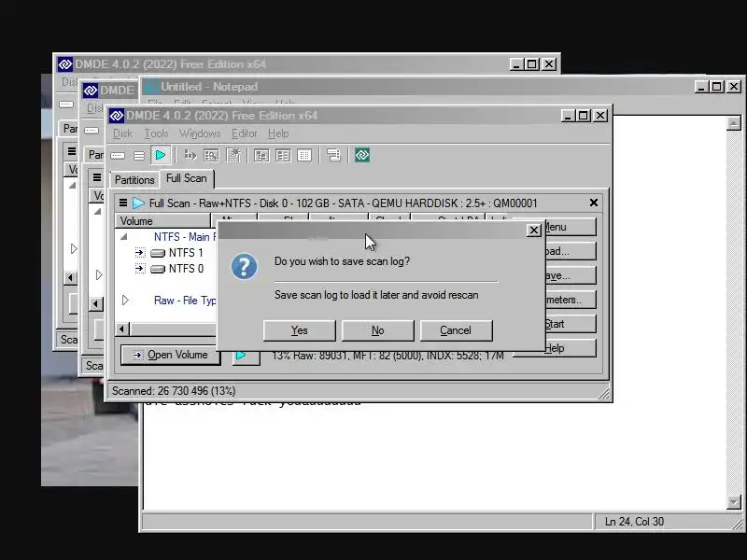The height and width of the screenshot is (560, 747).
Task: Click the toolbar icon right of Full Scan play
Action: (190, 155)
